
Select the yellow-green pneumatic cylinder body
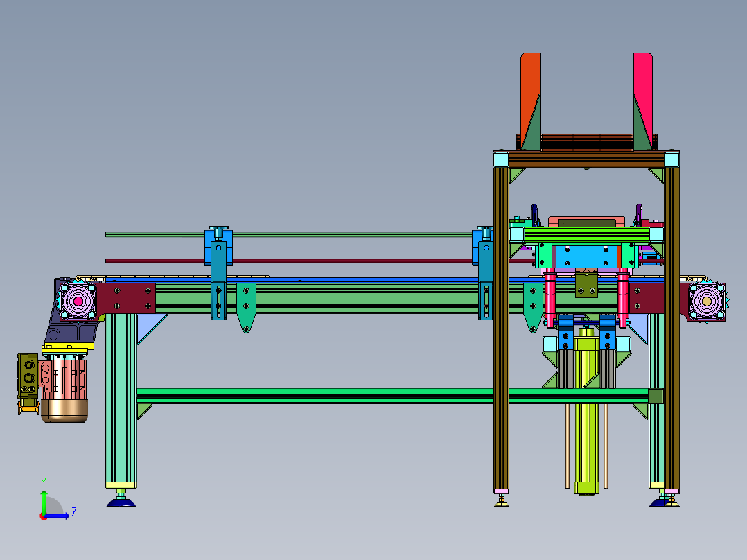click(586, 414)
